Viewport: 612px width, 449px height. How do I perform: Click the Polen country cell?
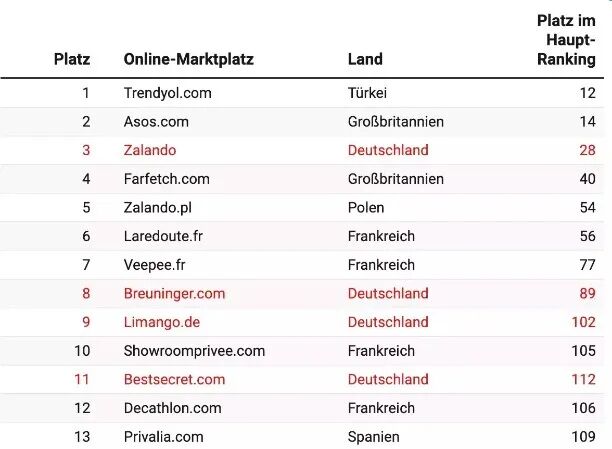click(x=366, y=208)
